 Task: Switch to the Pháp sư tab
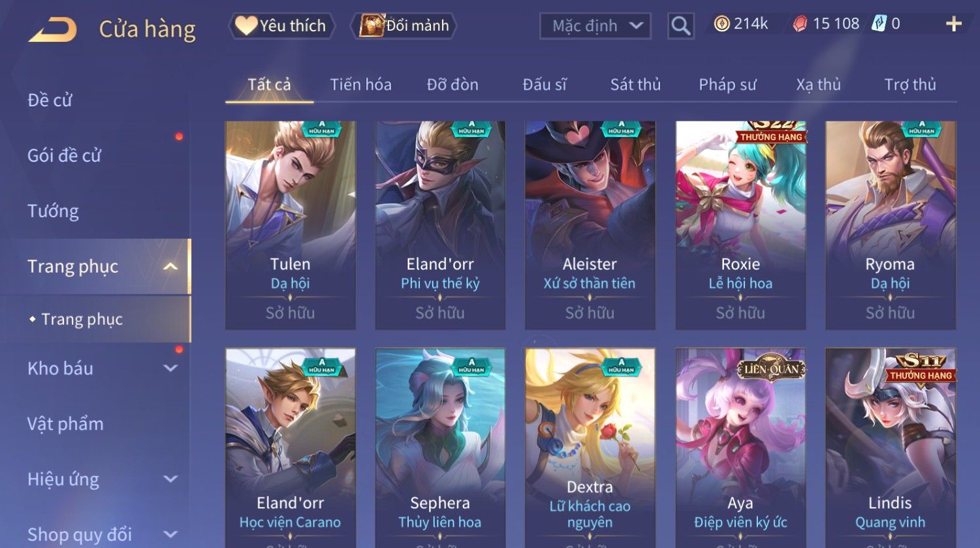click(727, 85)
